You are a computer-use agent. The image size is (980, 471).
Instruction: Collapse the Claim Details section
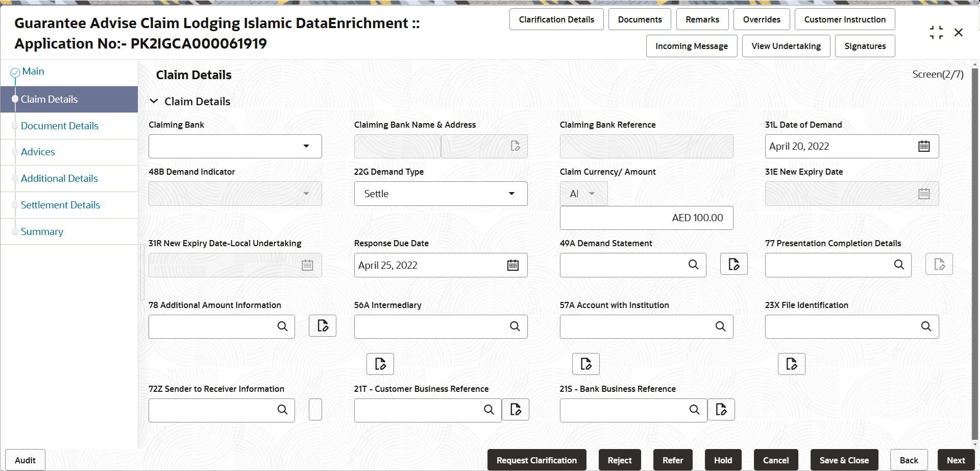click(154, 101)
